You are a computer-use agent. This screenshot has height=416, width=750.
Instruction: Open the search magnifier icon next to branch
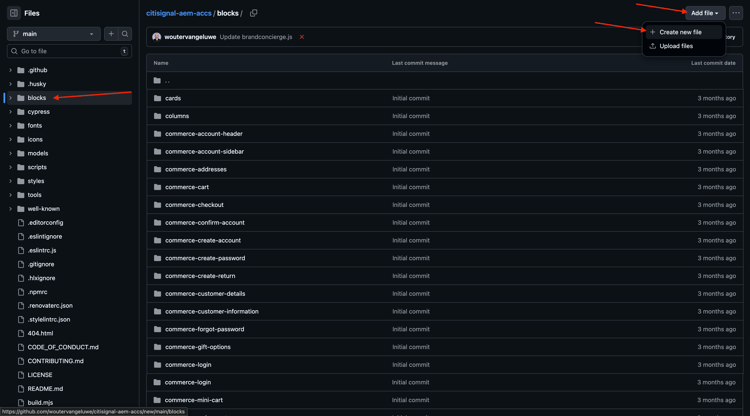pos(125,34)
